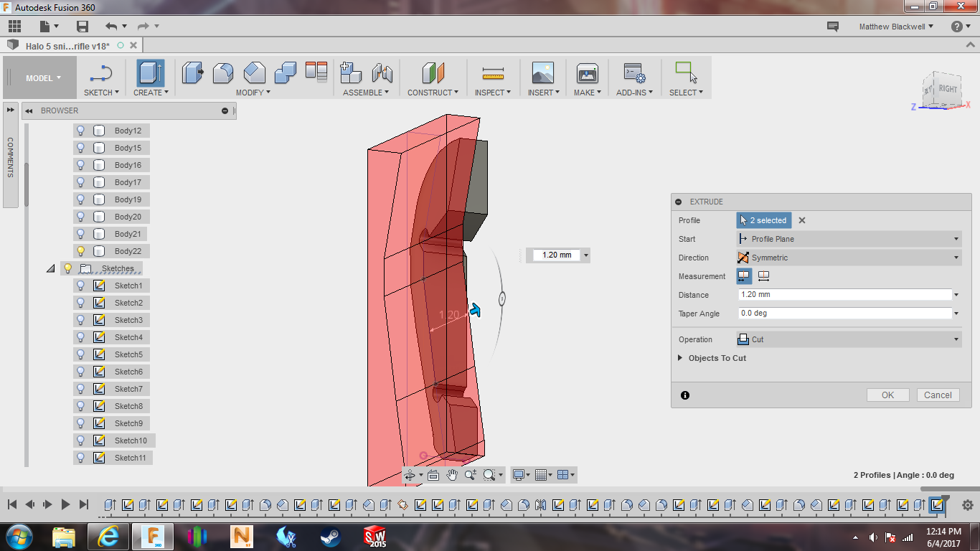Image resolution: width=980 pixels, height=551 pixels.
Task: Clear the profile selection X
Action: click(802, 220)
